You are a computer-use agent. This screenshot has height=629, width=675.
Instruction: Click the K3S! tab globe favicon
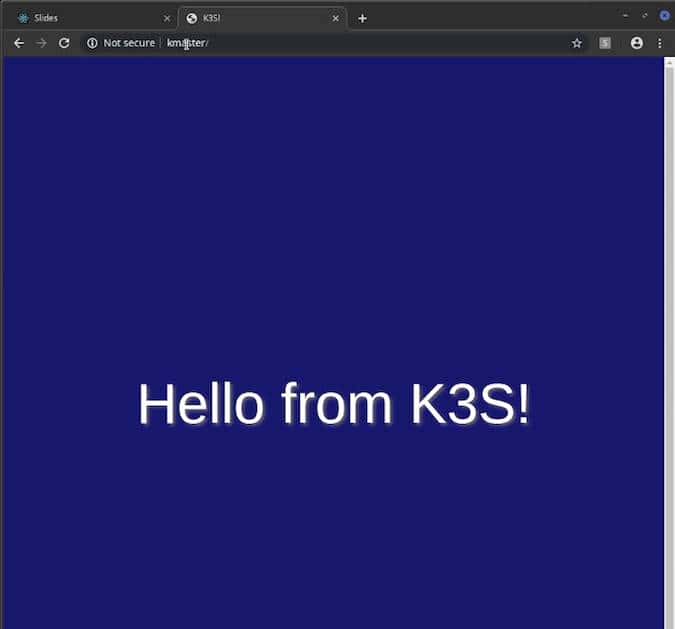[x=192, y=18]
